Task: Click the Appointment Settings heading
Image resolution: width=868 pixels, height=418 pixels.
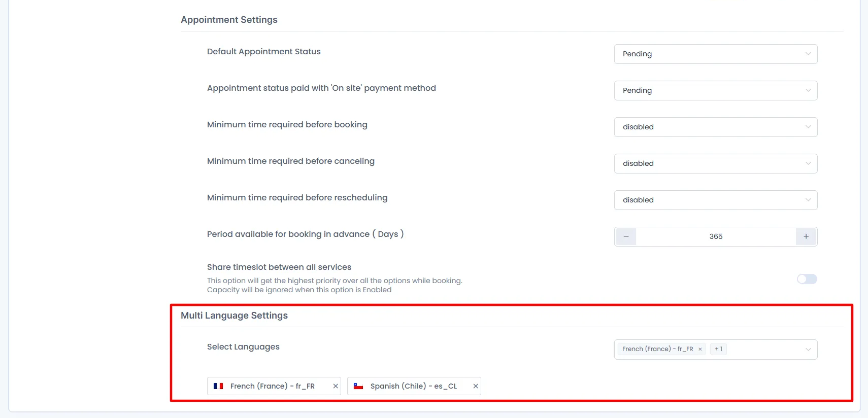Action: point(229,20)
